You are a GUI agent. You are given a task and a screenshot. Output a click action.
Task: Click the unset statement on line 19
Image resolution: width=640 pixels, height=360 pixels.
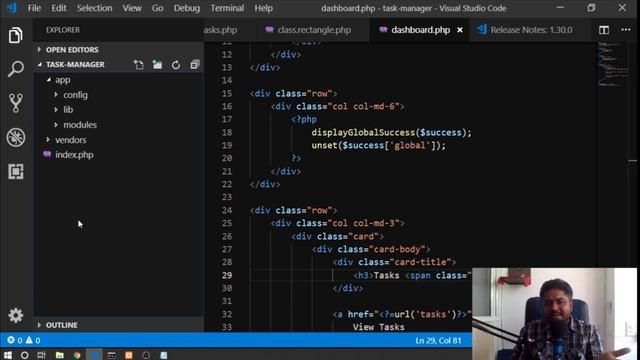coord(378,145)
